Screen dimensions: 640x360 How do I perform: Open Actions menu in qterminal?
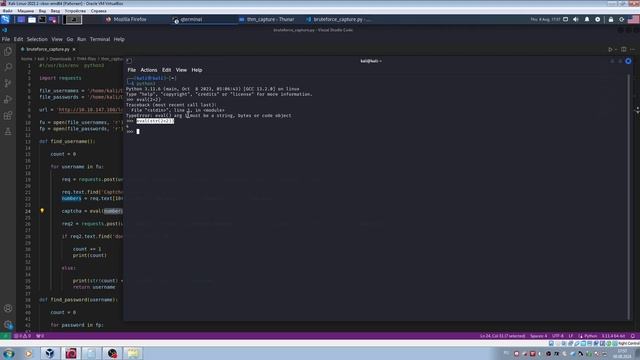pos(149,70)
